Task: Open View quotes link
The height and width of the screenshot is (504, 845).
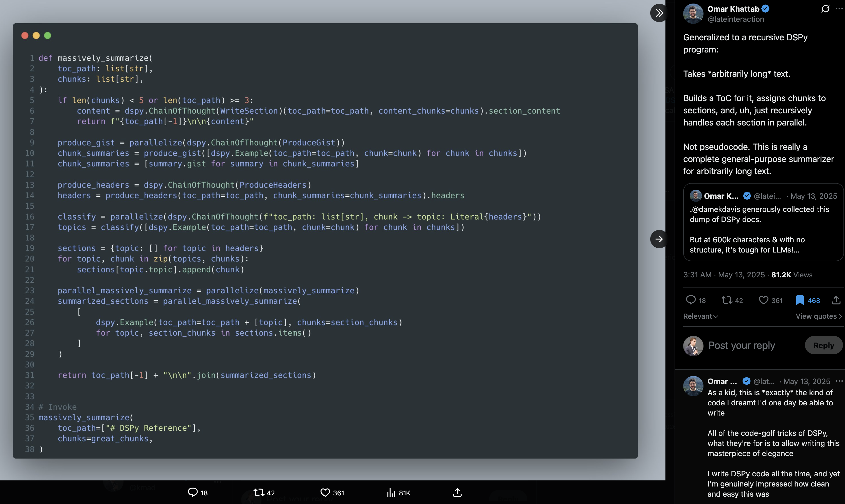Action: (x=819, y=316)
